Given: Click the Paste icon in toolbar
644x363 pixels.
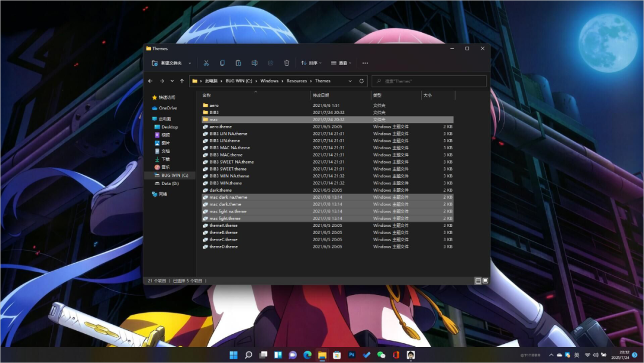Looking at the screenshot, I should click(x=238, y=63).
